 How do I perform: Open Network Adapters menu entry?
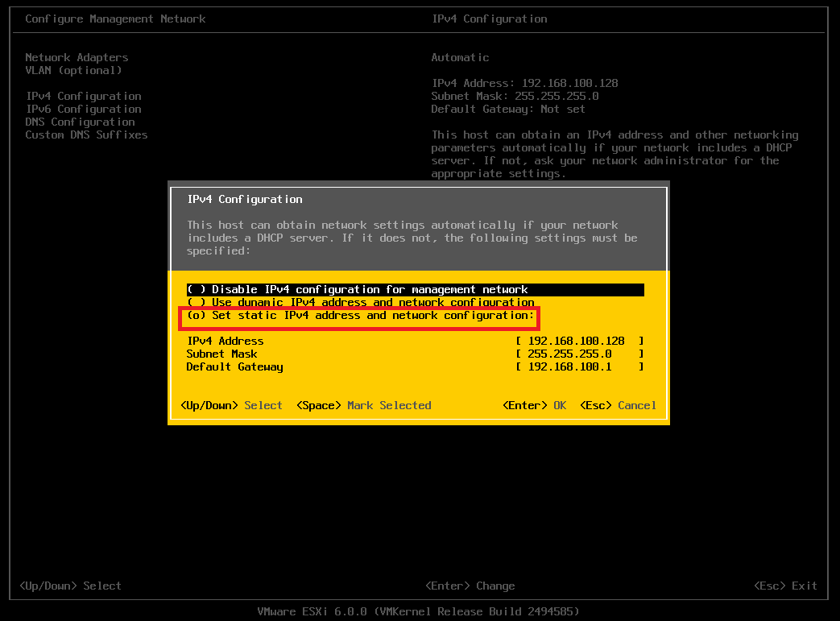point(77,57)
